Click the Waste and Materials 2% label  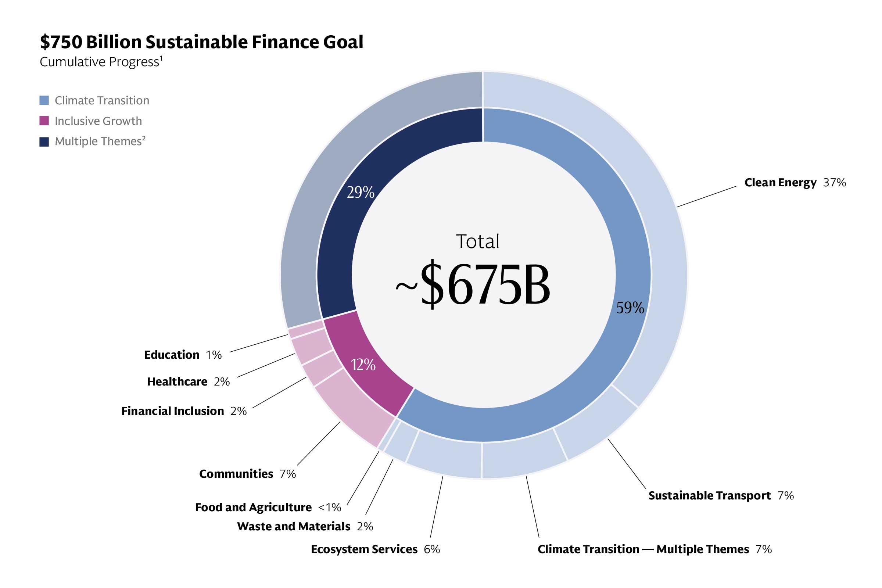click(x=305, y=526)
